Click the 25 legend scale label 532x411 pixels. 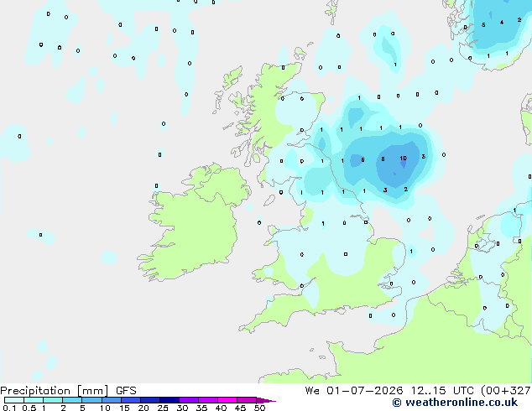coord(163,408)
